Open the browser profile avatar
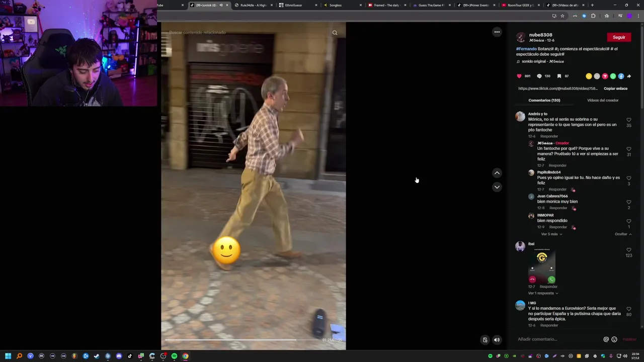The width and height of the screenshot is (644, 362). point(629,16)
